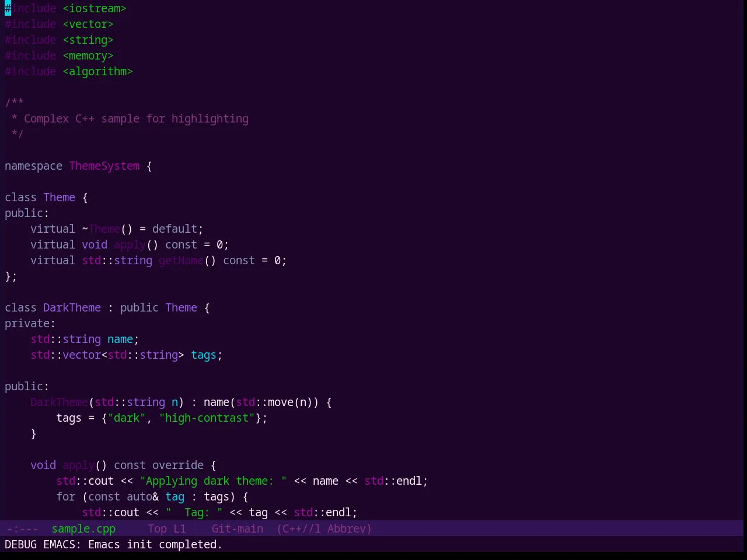Click the getName function name
Image resolution: width=747 pixels, height=560 pixels.
pyautogui.click(x=181, y=260)
